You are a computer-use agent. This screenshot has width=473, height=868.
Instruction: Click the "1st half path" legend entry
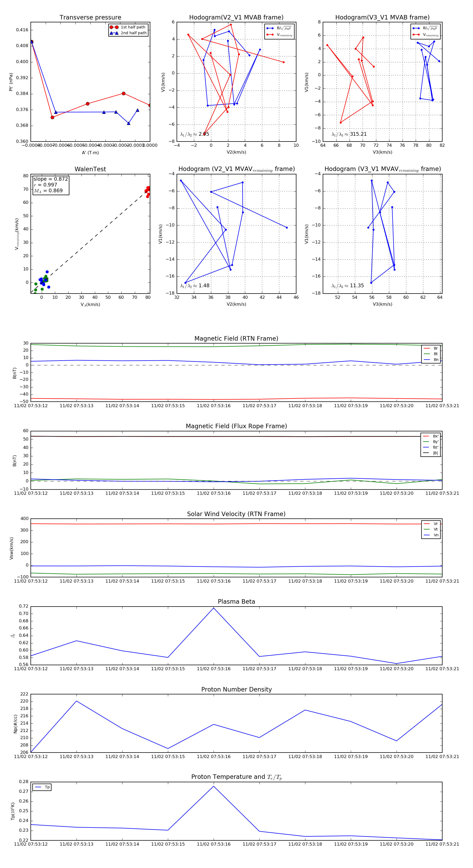coord(128,27)
